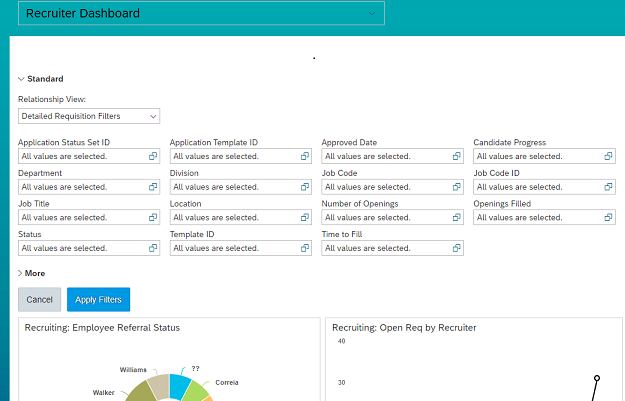Select the beige Williams pie slice
This screenshot has height=401, width=625.
point(160,385)
